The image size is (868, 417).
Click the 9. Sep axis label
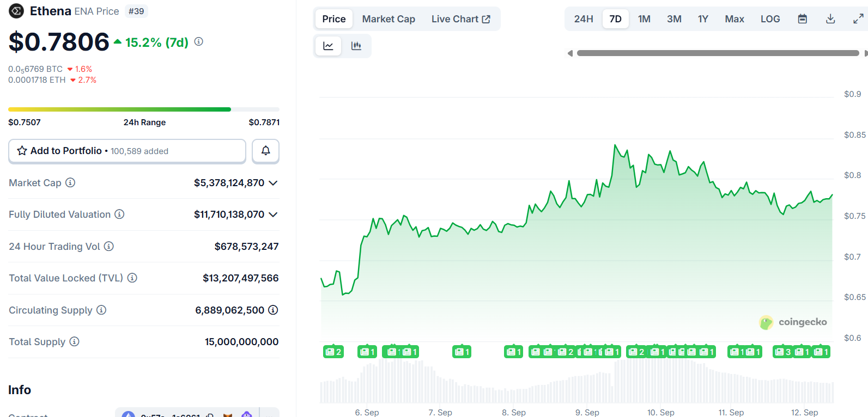point(587,413)
